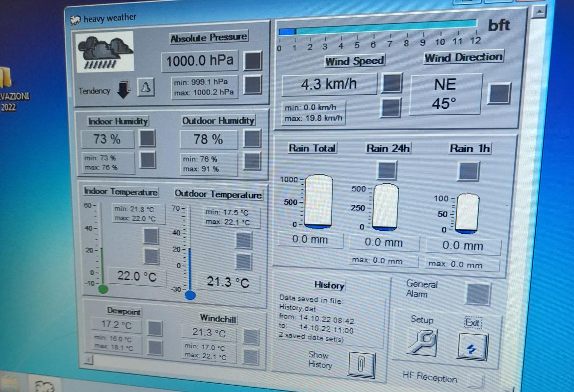The image size is (574, 392).
Task: Click the rainy cloud forecast icon
Action: pos(105,52)
